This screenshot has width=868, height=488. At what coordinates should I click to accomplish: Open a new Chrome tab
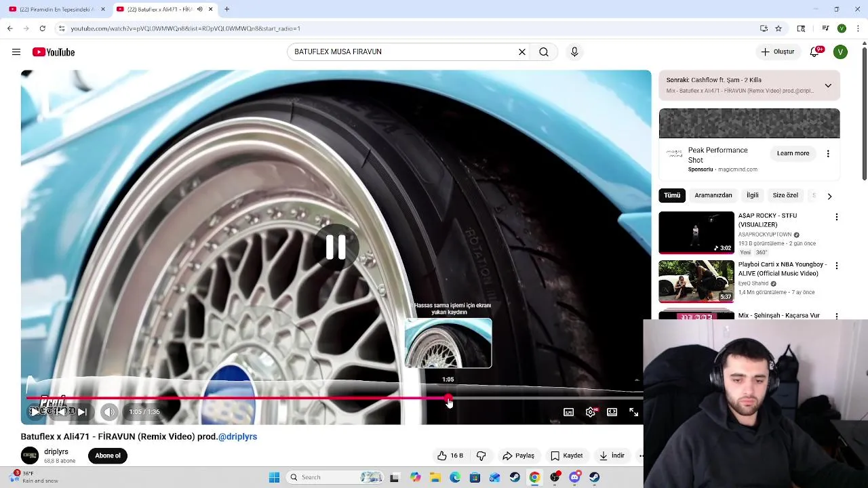pos(226,9)
